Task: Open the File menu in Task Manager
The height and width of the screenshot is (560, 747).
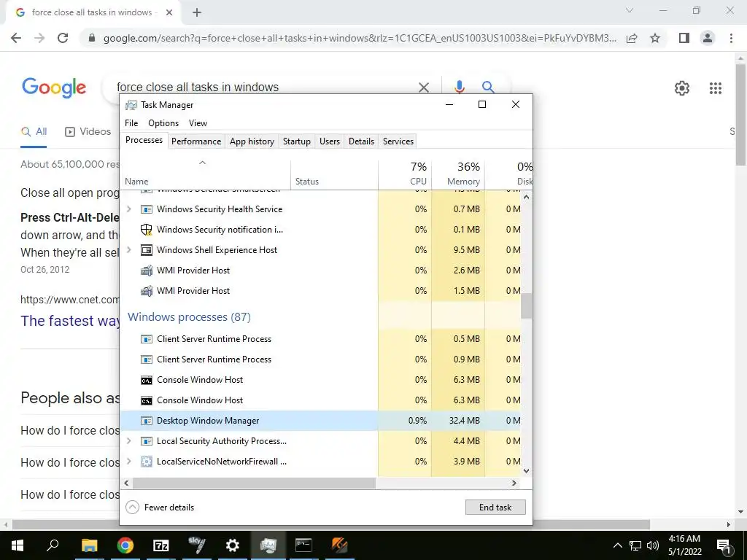Action: [131, 122]
